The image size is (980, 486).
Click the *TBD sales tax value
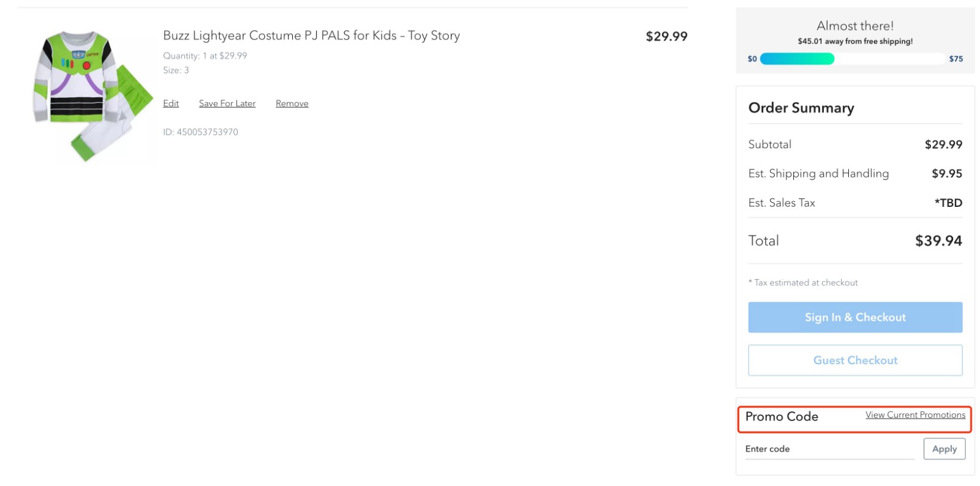pyautogui.click(x=949, y=203)
